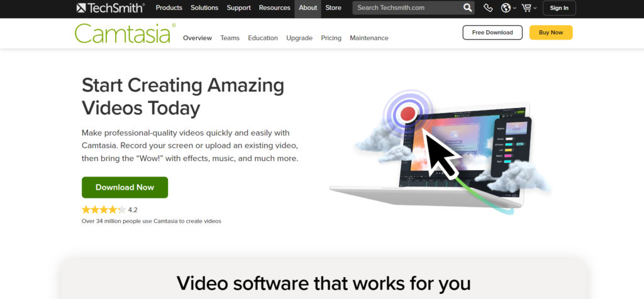Open the Solutions menu

point(204,8)
